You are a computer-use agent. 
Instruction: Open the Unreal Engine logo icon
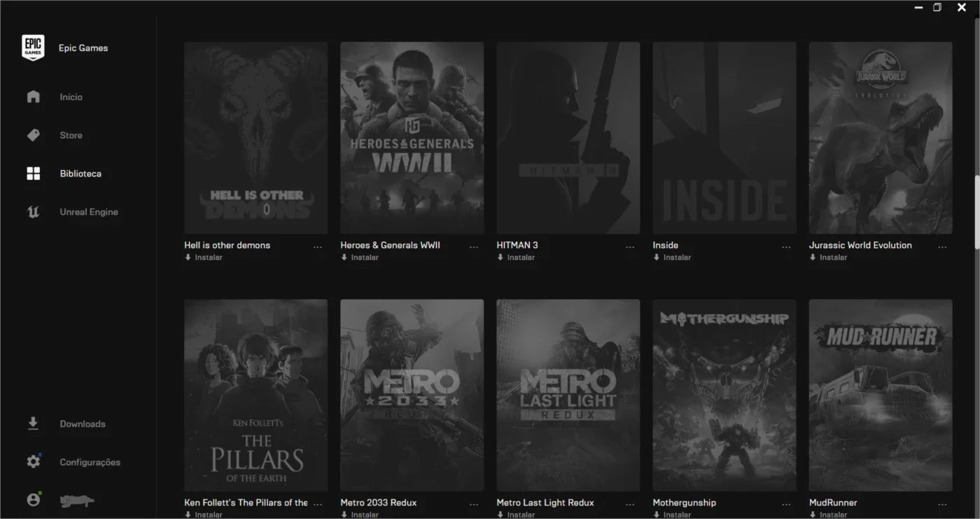pos(33,212)
